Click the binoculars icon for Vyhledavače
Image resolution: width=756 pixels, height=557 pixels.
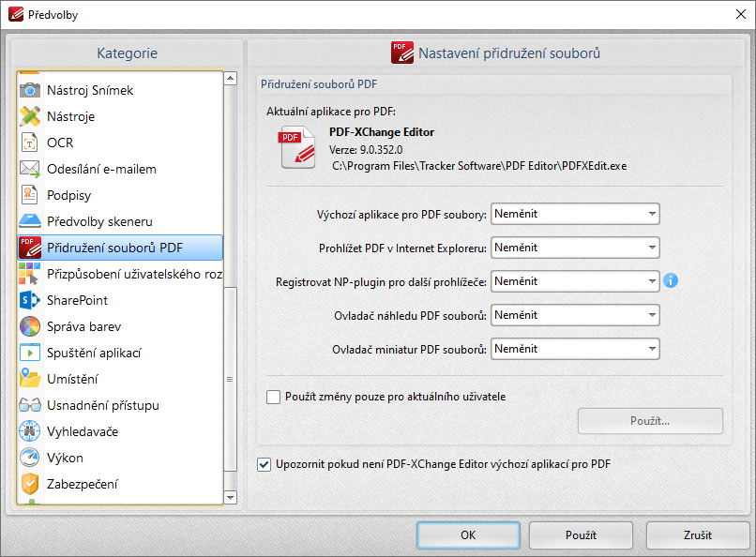click(x=29, y=431)
